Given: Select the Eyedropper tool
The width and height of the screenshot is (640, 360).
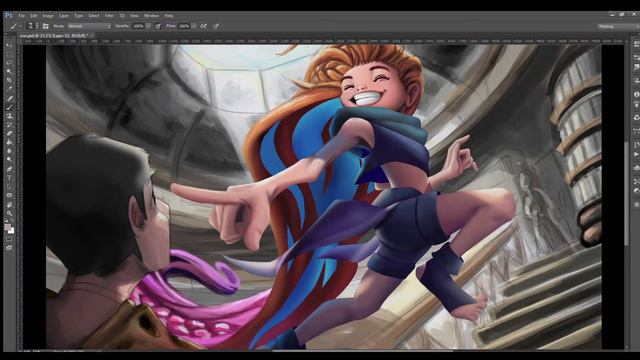Looking at the screenshot, I should (9, 89).
